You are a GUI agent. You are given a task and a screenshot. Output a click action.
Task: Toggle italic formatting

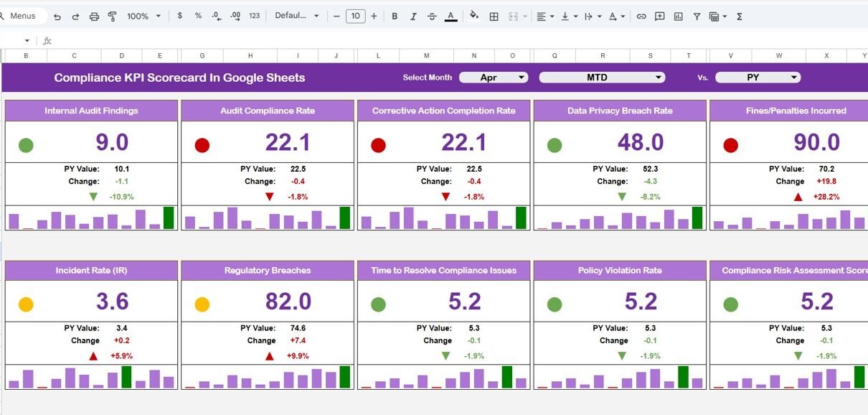412,17
